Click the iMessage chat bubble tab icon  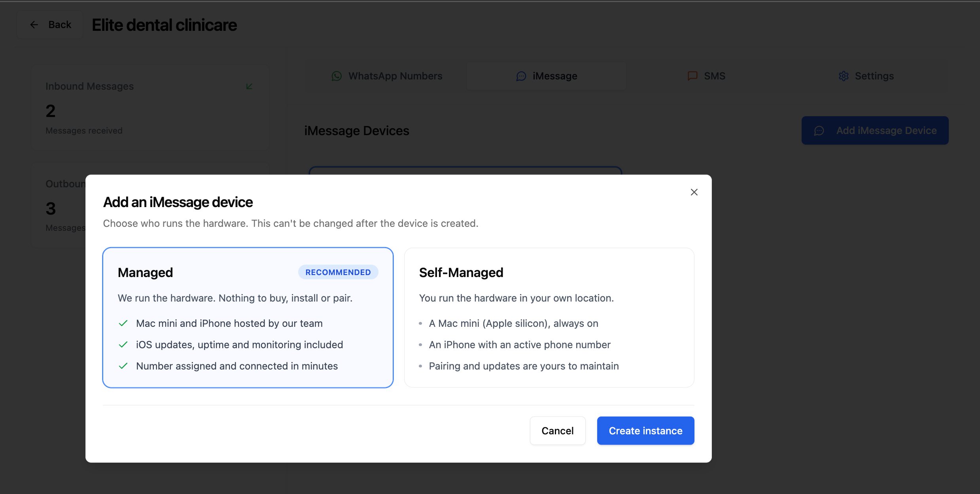coord(521,76)
